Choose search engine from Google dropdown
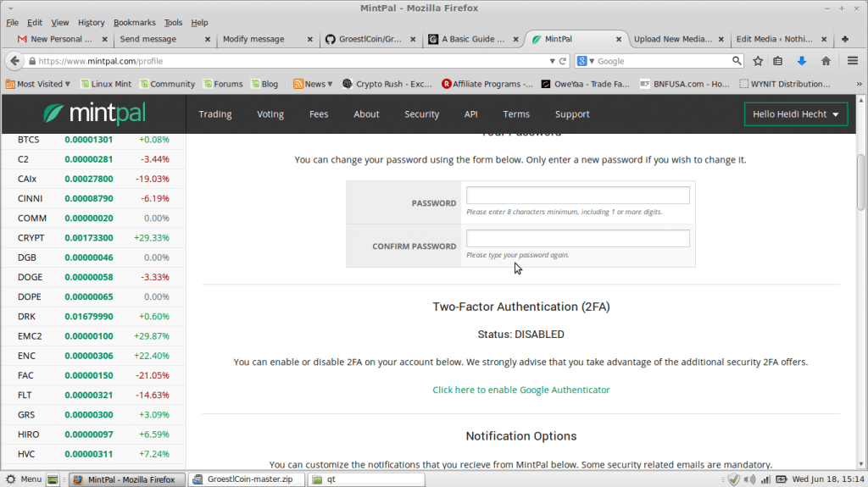 tap(585, 61)
